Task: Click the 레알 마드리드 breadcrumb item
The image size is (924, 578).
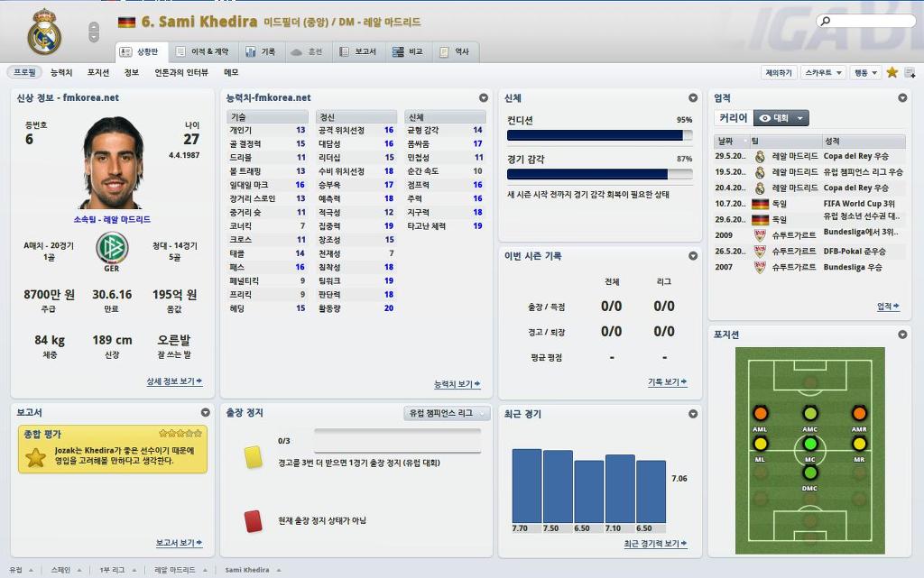Action: tap(174, 570)
